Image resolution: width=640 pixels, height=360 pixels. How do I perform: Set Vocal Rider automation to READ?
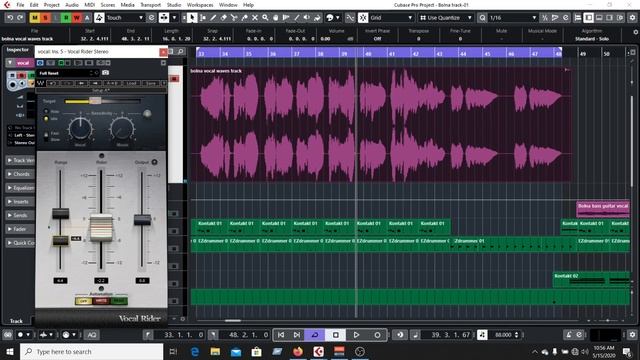119,301
